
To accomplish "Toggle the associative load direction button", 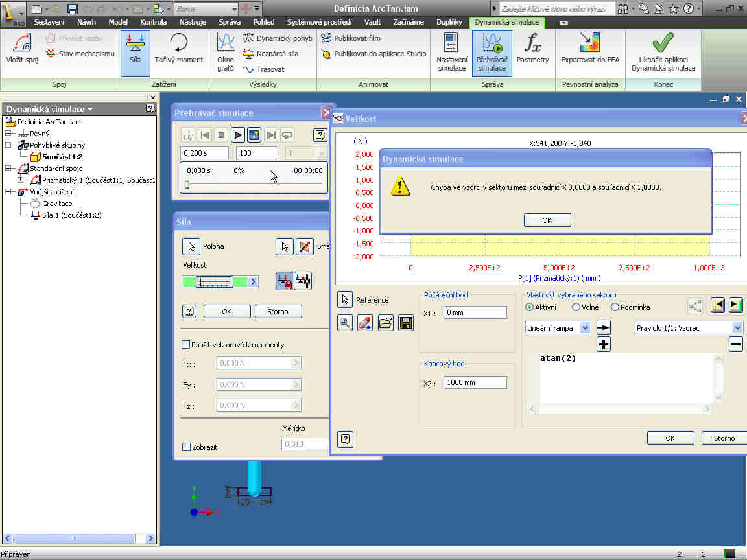I will pos(303,281).
